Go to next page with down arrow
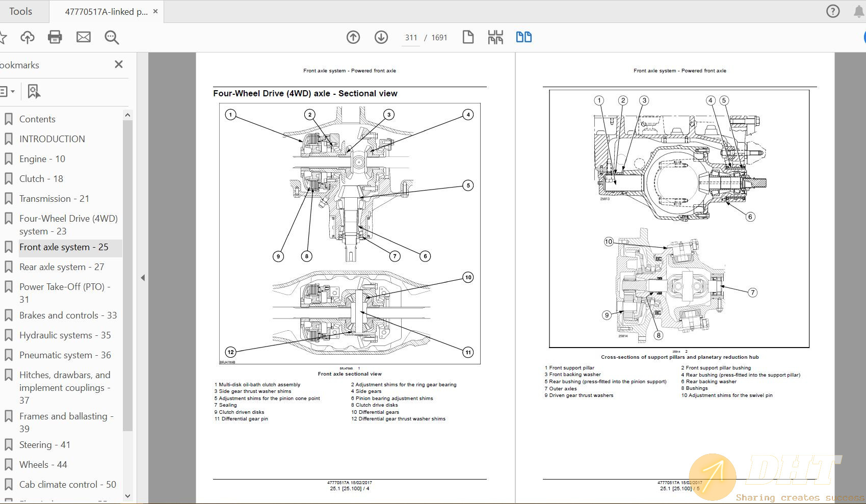The height and width of the screenshot is (504, 866). [381, 37]
